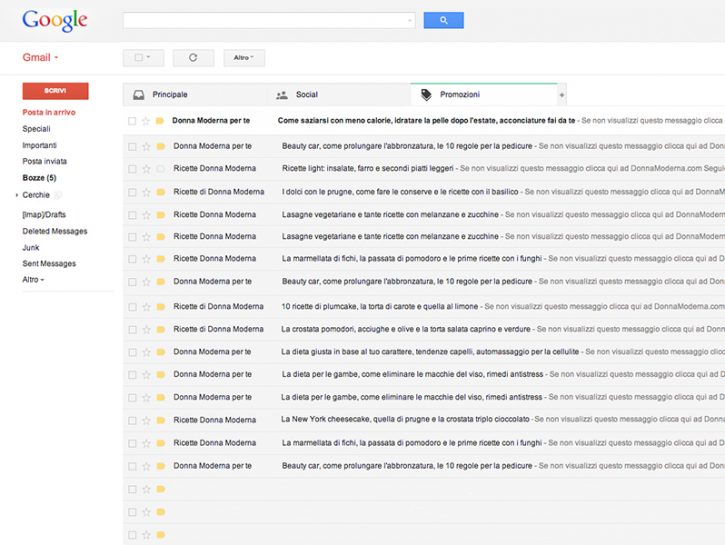Open Posta in arrivo folder
Image resolution: width=725 pixels, height=545 pixels.
49,112
